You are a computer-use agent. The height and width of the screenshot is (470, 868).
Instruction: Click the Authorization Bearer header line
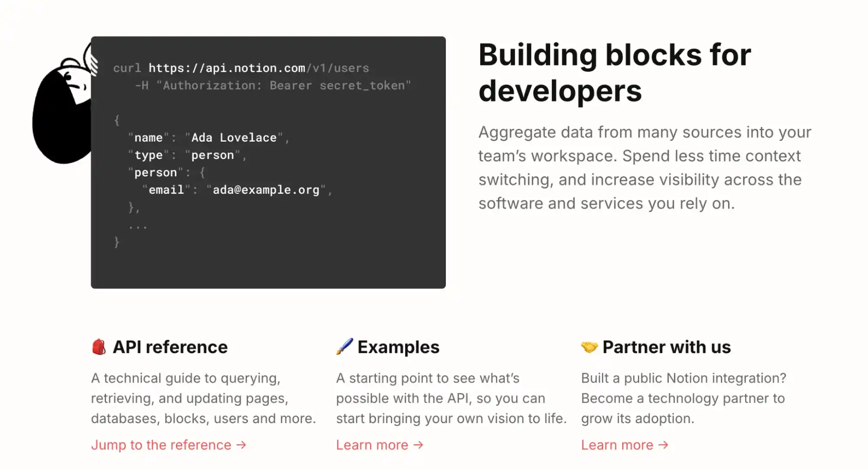(x=273, y=86)
